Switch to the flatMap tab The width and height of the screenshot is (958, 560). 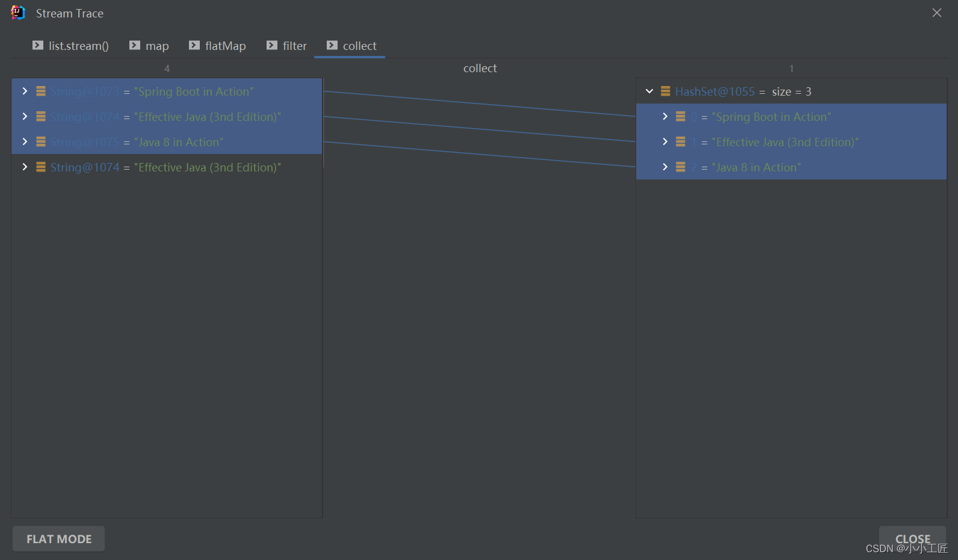(217, 46)
